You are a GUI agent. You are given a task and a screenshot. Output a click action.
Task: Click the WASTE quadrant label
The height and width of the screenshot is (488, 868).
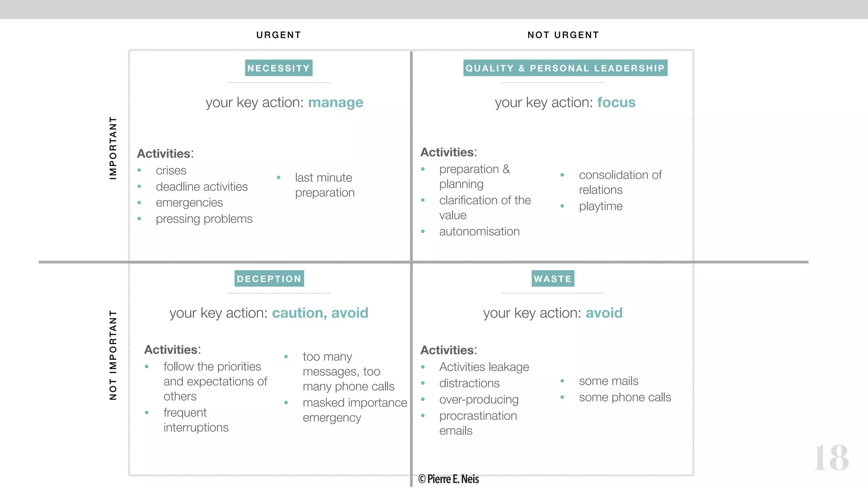553,279
